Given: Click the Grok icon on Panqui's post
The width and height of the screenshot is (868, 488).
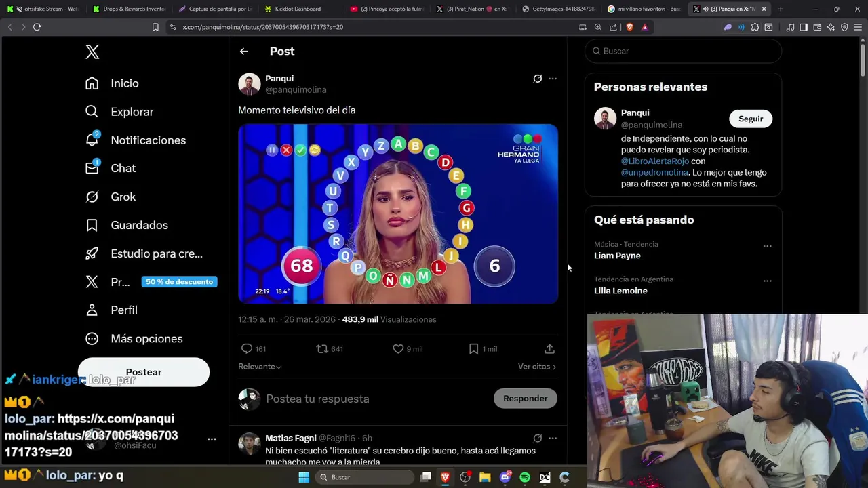Looking at the screenshot, I should [537, 79].
